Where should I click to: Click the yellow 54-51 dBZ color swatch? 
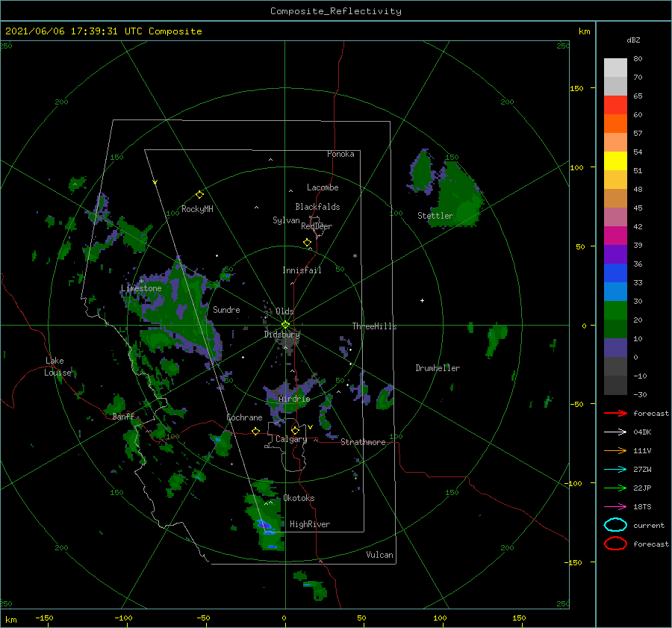pos(615,161)
